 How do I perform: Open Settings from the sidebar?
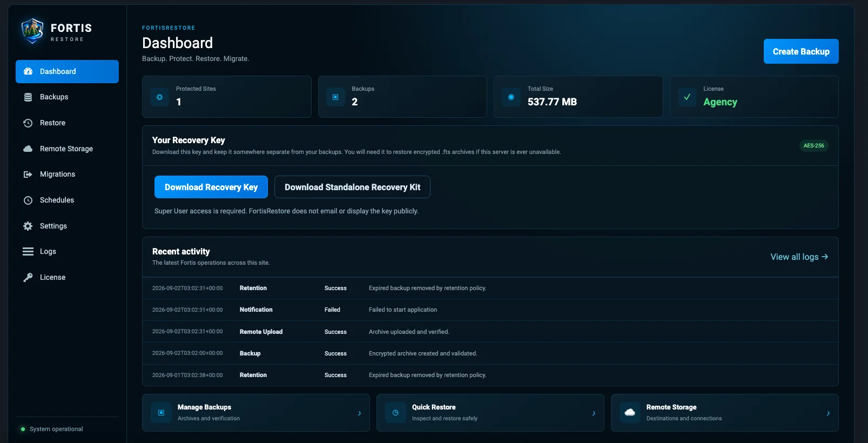pos(67,226)
